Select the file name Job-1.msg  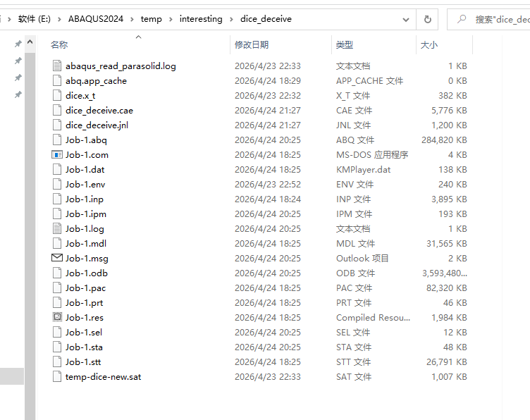coord(87,259)
